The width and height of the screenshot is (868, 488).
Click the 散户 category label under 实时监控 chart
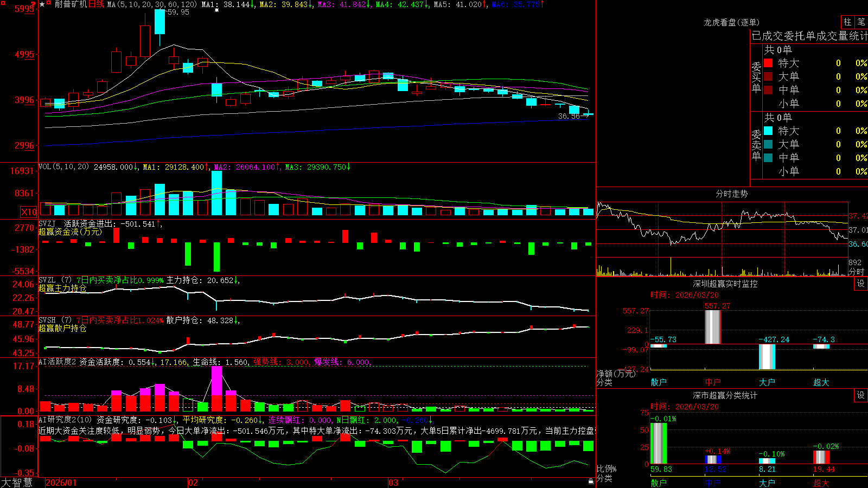(659, 382)
